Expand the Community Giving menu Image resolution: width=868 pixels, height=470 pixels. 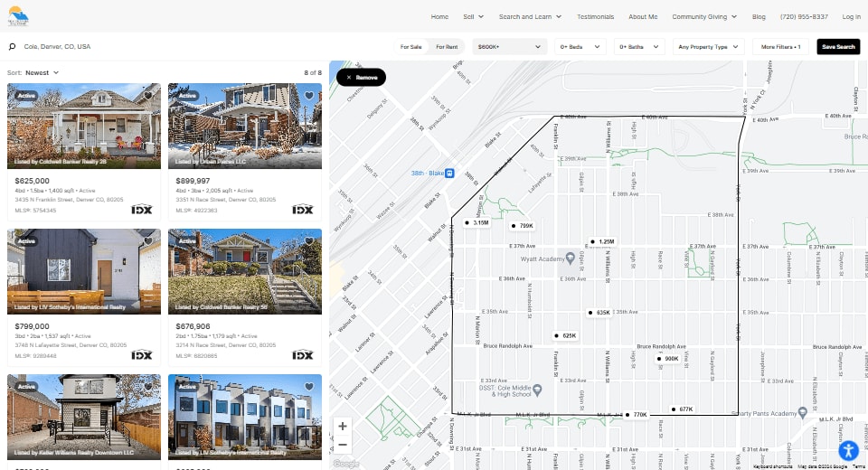(x=704, y=16)
